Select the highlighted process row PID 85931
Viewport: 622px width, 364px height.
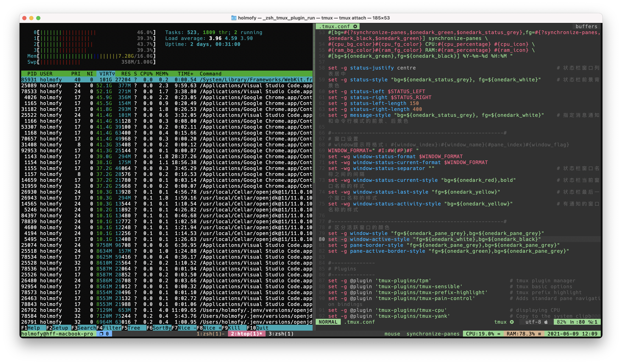(167, 80)
